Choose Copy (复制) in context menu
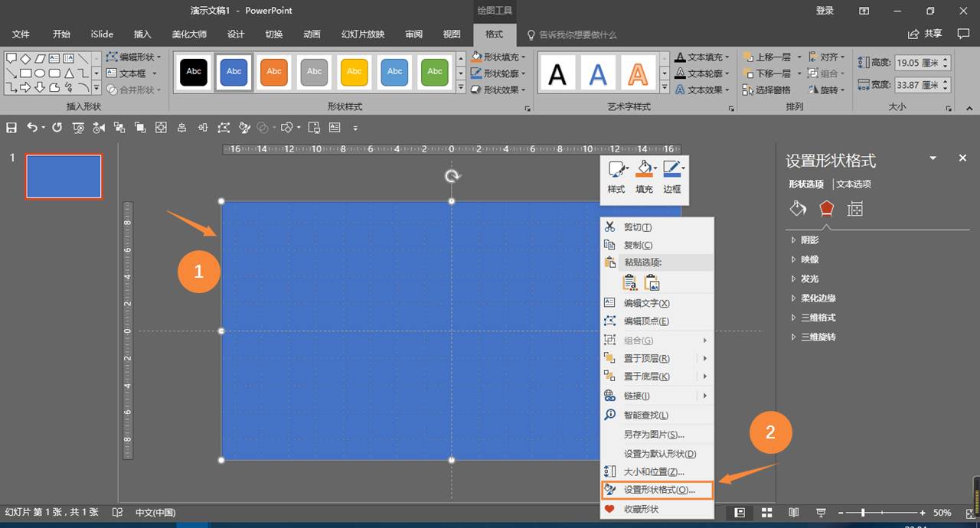This screenshot has width=980, height=528. pos(657,245)
